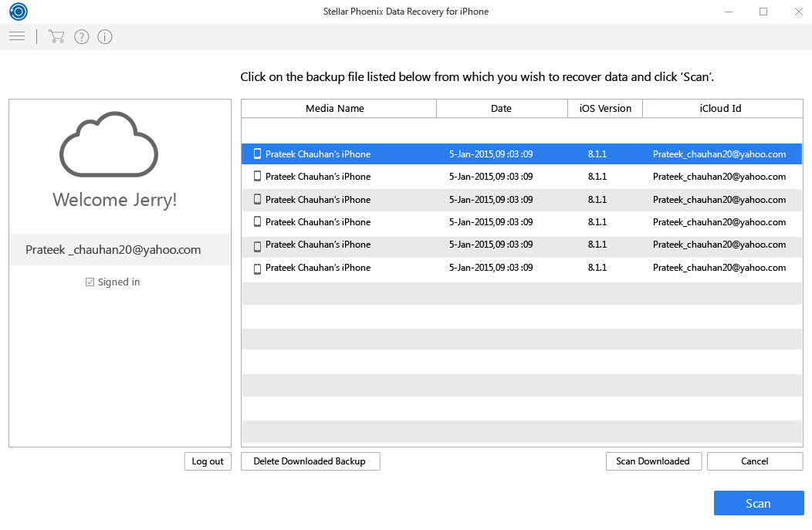Click the date in the highlighted row
812x530 pixels.
point(491,154)
